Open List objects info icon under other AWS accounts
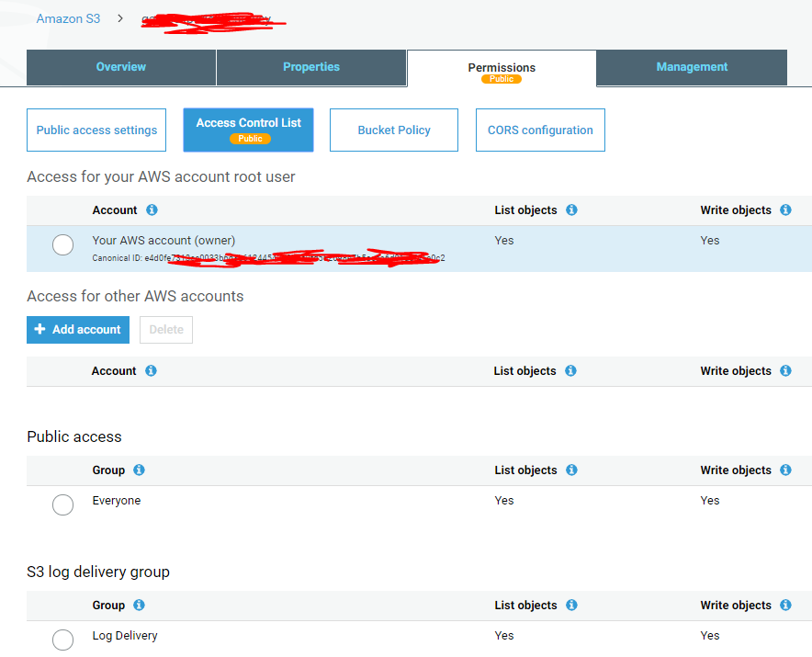 (x=570, y=371)
